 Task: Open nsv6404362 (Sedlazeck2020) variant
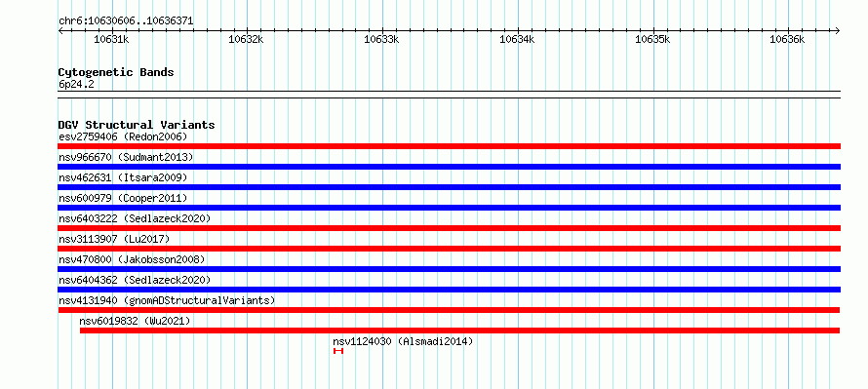[x=135, y=280]
